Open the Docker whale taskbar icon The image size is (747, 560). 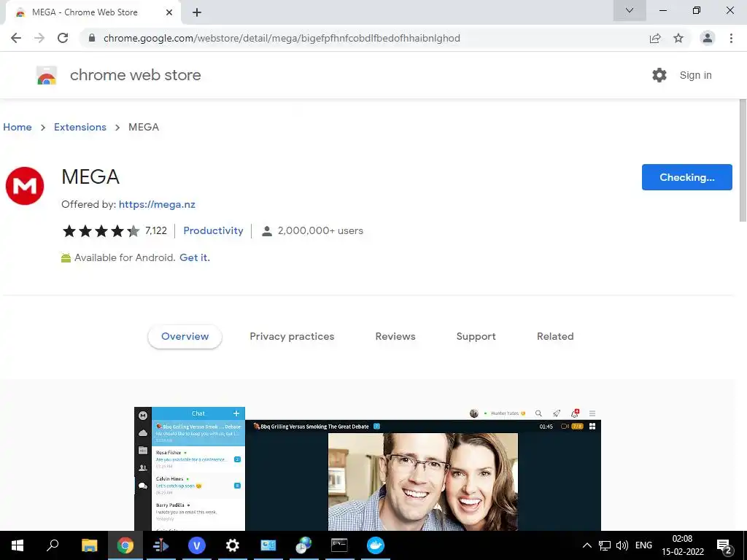(376, 545)
